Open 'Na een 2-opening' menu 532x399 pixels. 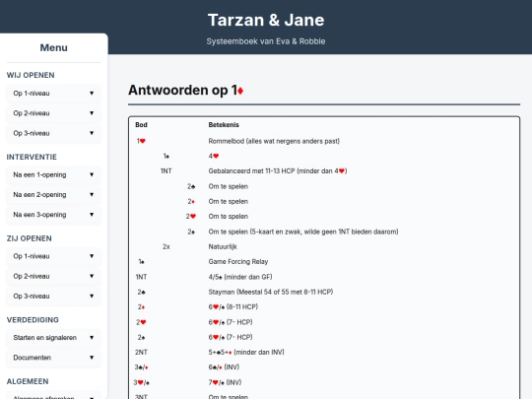(x=53, y=195)
